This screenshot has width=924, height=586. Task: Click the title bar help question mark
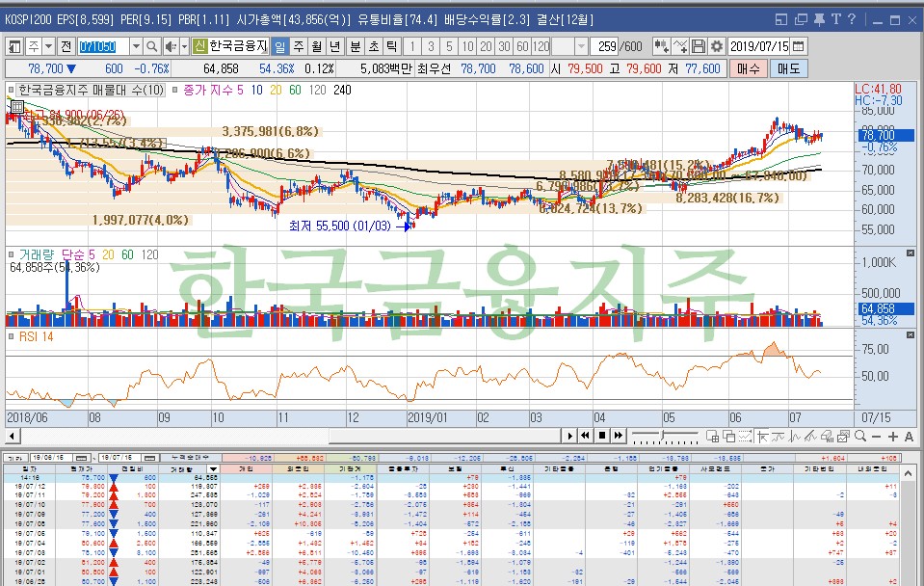(x=852, y=19)
